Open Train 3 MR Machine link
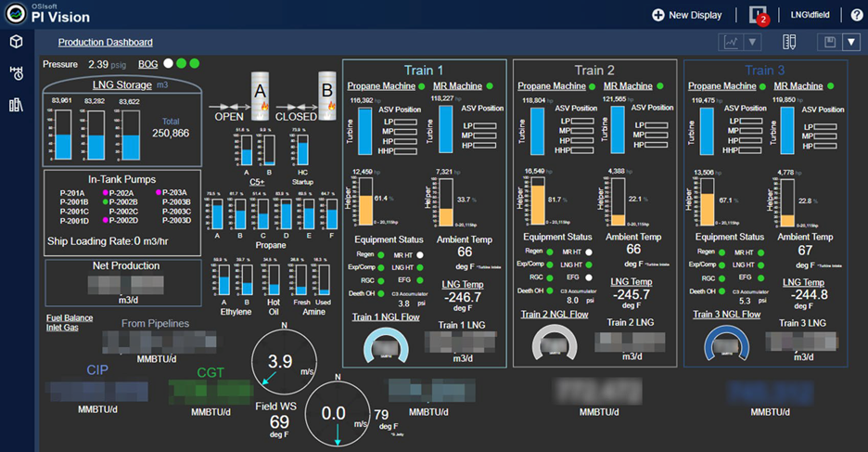868x452 pixels. 798,86
